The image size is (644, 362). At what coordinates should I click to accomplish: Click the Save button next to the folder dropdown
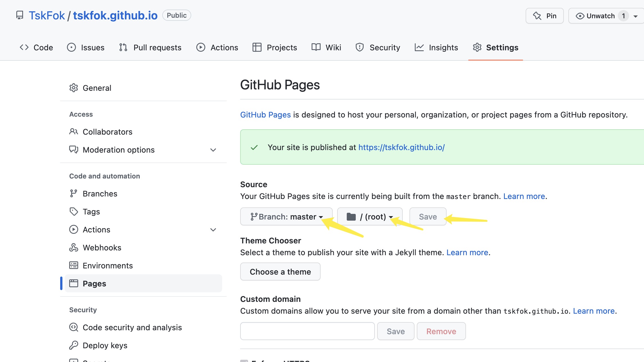point(428,216)
